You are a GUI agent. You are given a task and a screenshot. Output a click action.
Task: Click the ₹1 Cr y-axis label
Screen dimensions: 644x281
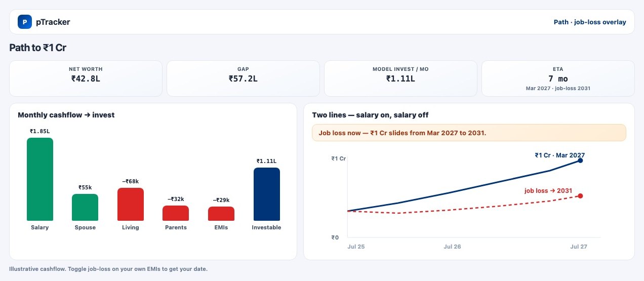(339, 158)
